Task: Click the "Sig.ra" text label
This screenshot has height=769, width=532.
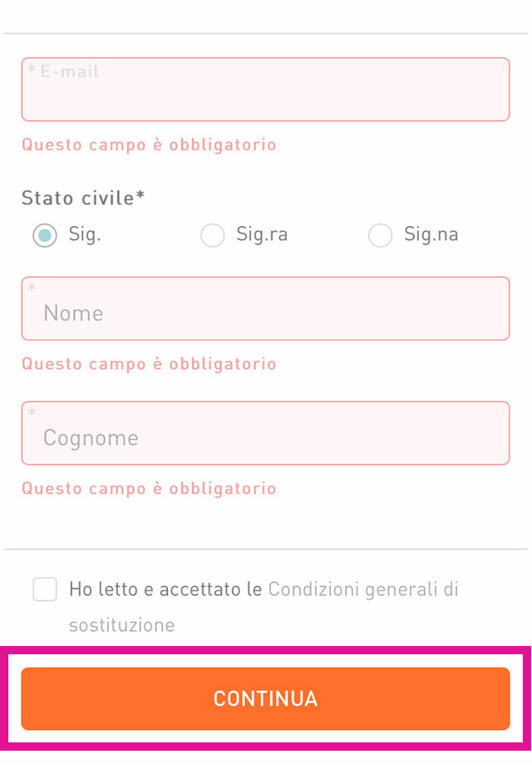Action: [x=262, y=234]
